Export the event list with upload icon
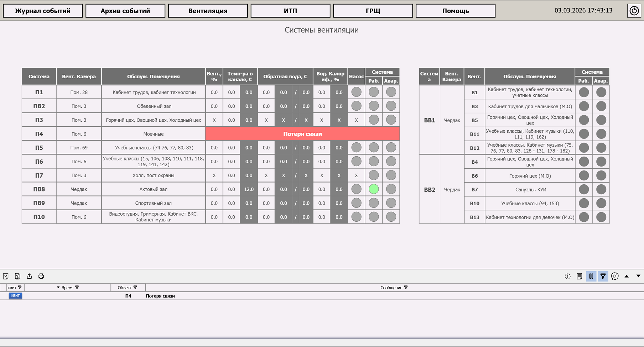644x347 pixels. coord(29,276)
